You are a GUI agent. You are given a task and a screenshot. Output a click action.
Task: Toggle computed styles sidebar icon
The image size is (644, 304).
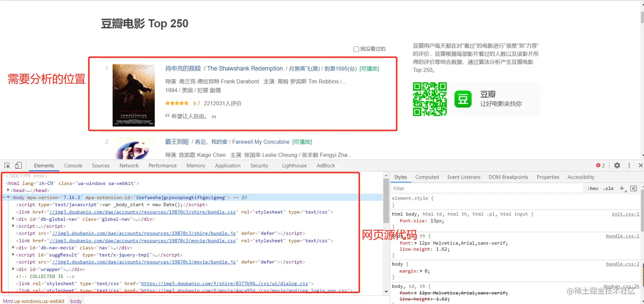click(633, 188)
